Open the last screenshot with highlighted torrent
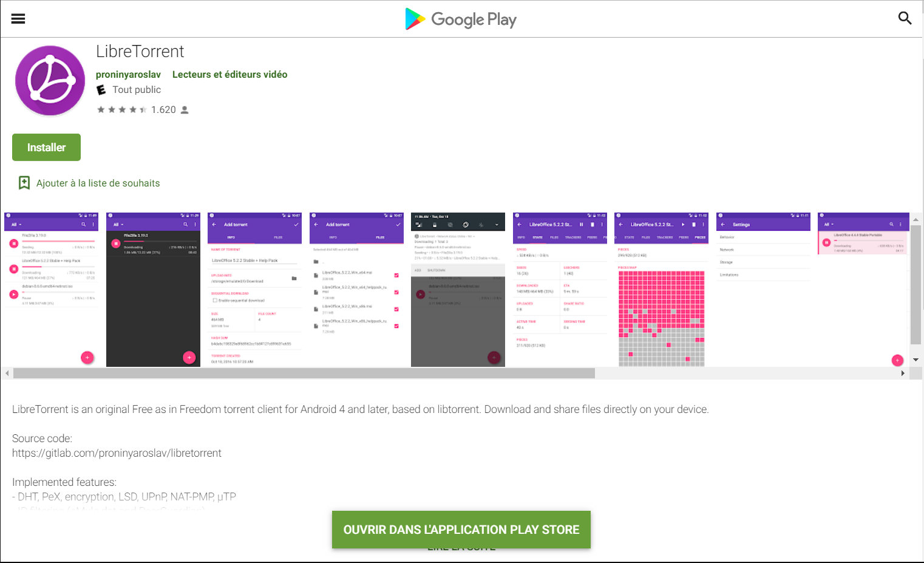924x563 pixels. coord(863,290)
